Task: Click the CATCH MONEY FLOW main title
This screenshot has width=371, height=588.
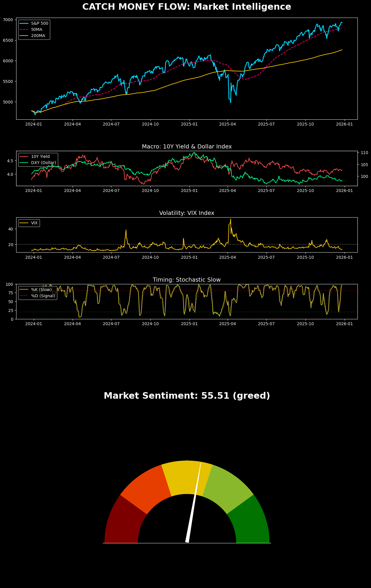Action: coord(187,7)
